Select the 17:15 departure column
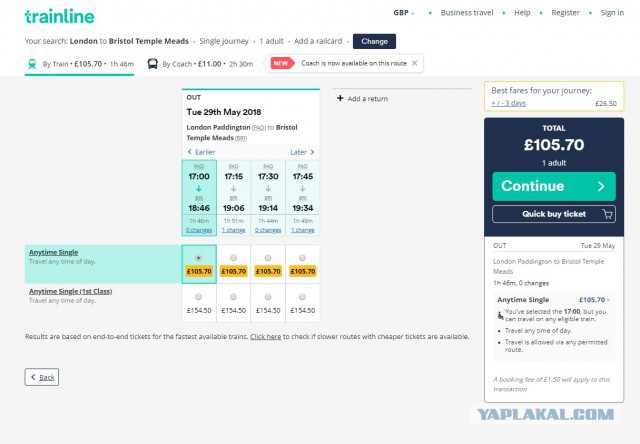Screen dimensions: 640x444 [x=233, y=198]
